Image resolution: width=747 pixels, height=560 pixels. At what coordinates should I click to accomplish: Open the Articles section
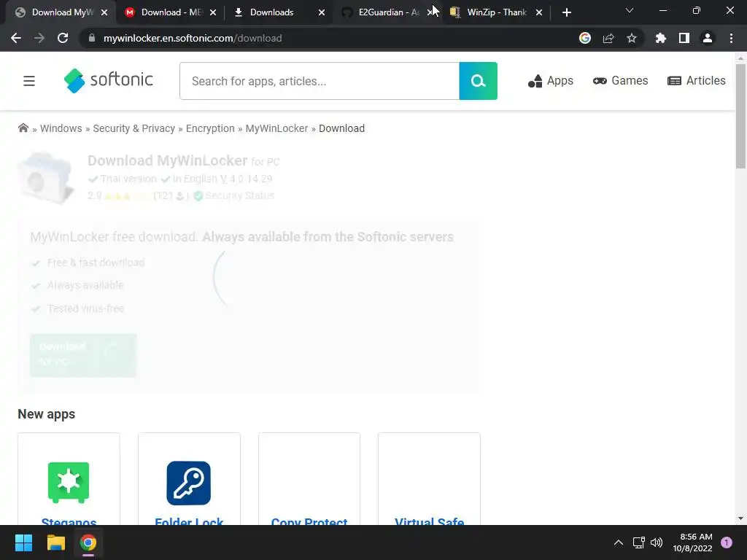coord(697,80)
